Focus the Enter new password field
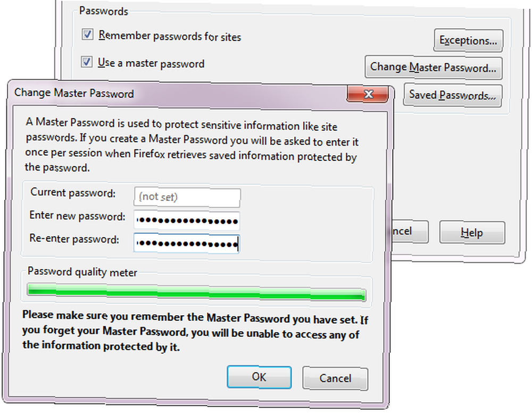The height and width of the screenshot is (414, 532). click(x=187, y=221)
